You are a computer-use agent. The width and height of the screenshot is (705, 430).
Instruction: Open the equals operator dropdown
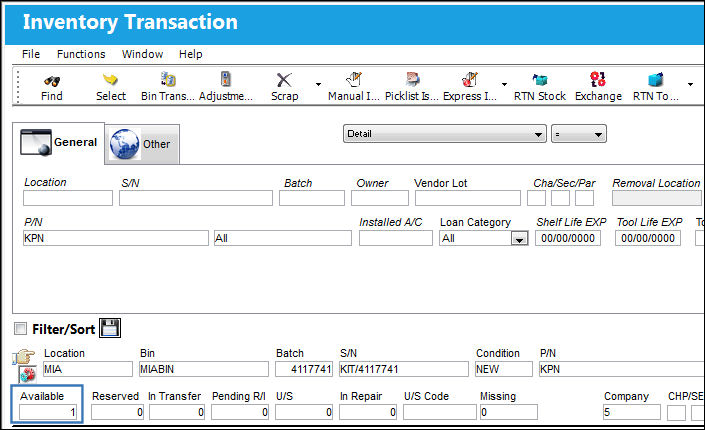[x=579, y=134]
